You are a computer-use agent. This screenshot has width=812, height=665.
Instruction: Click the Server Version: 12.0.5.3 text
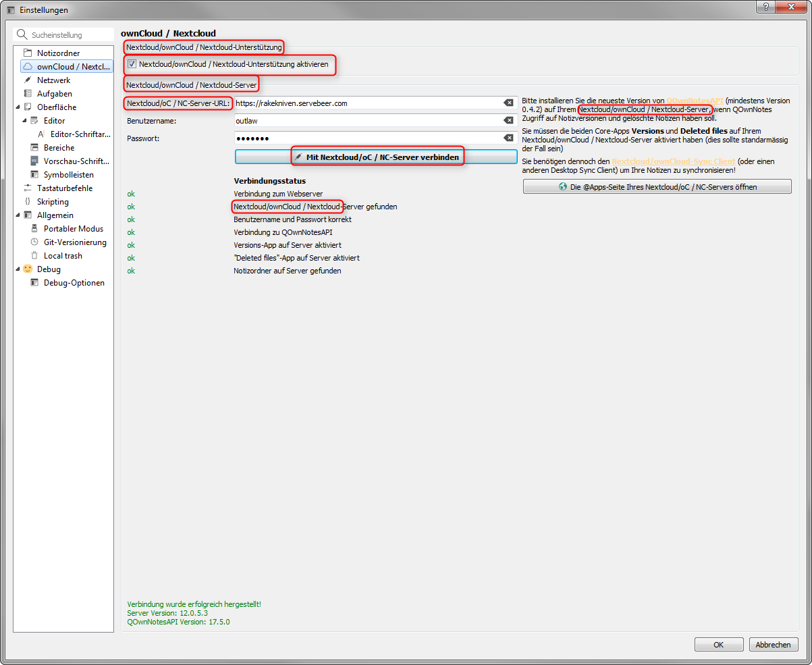(167, 613)
